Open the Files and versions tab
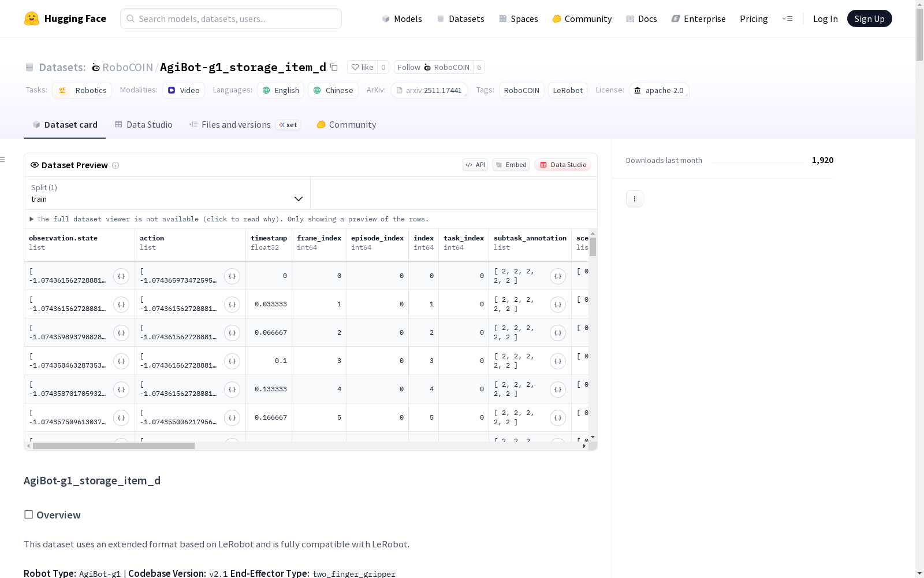The height and width of the screenshot is (578, 924). (x=244, y=125)
